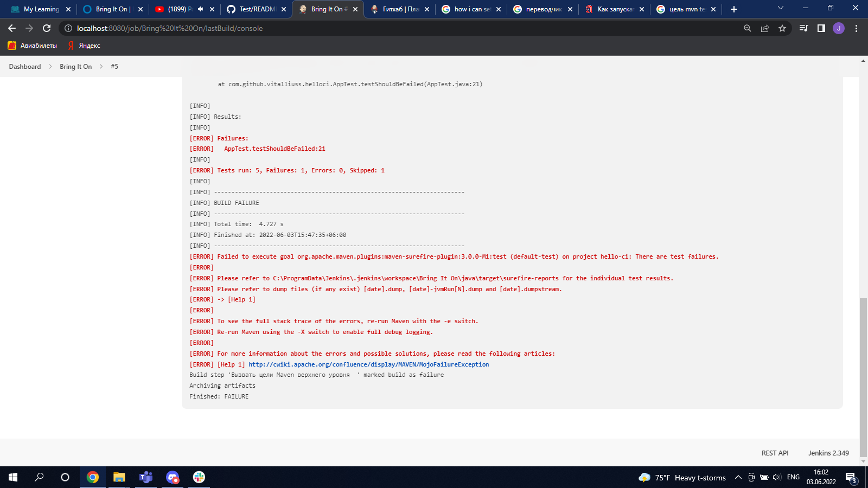This screenshot has width=868, height=488.
Task: Mute the YouTube tab audio icon
Action: coord(200,9)
